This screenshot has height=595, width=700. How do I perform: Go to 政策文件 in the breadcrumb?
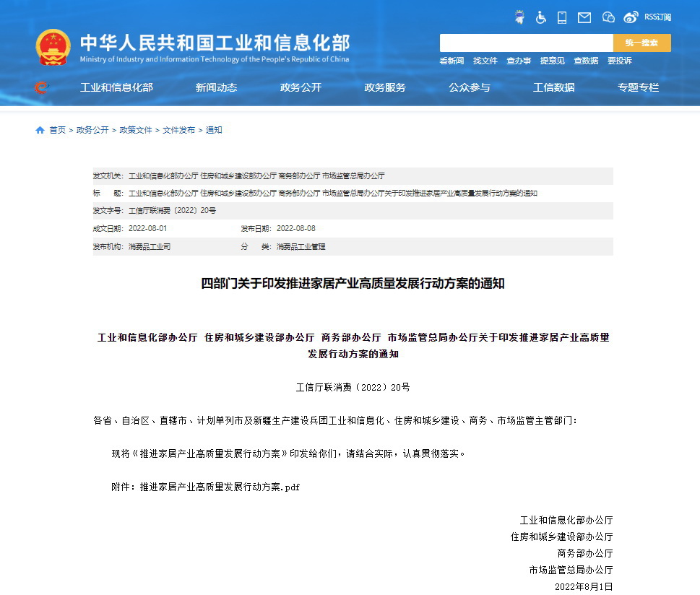click(136, 130)
